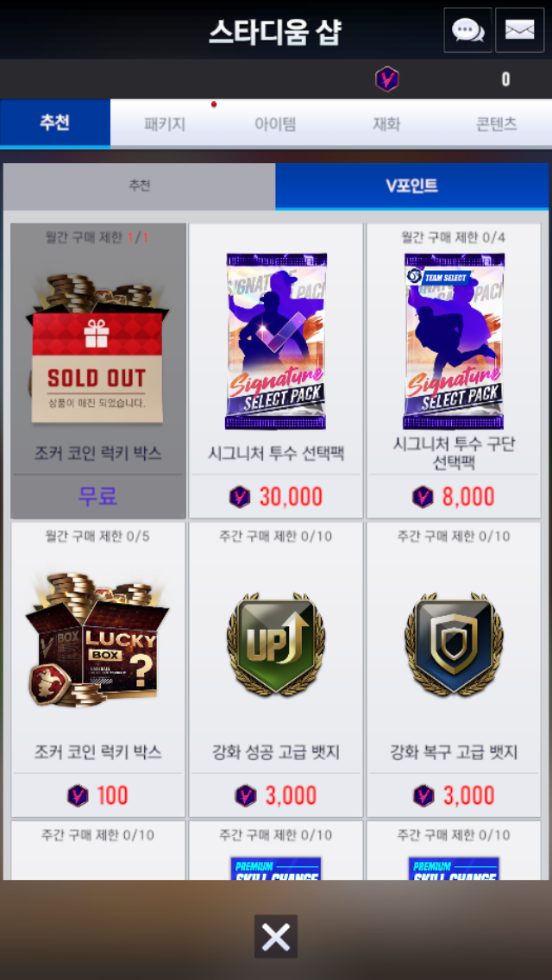Open the 재화 tab
552x980 pixels.
[x=386, y=123]
